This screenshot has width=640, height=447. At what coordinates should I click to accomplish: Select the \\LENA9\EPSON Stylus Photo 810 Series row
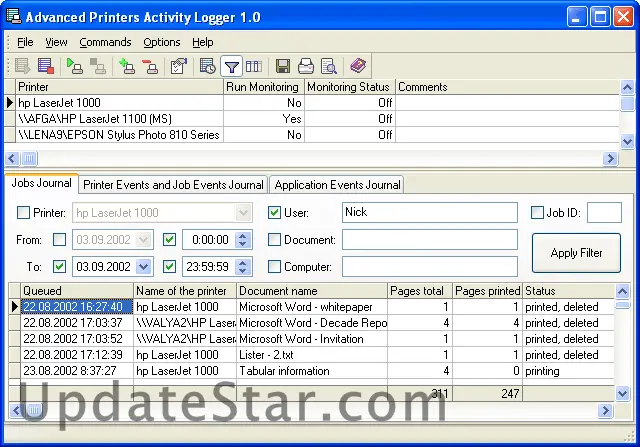tap(311, 135)
